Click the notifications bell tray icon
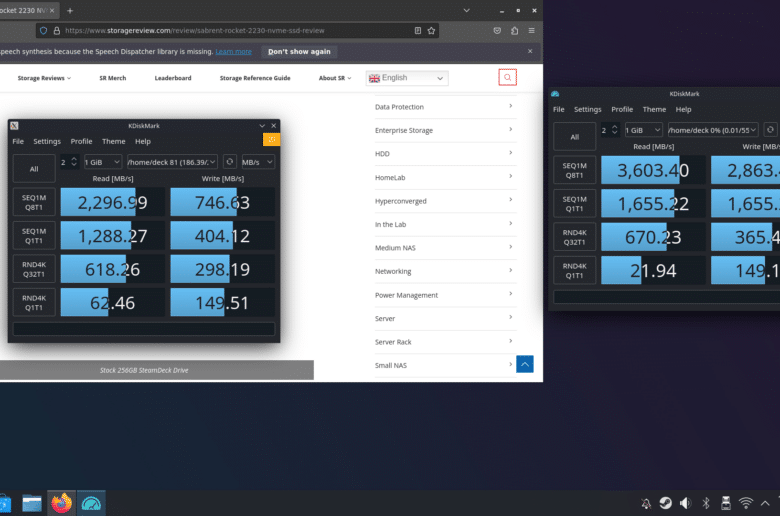Viewport: 780px width, 516px height. coord(646,504)
